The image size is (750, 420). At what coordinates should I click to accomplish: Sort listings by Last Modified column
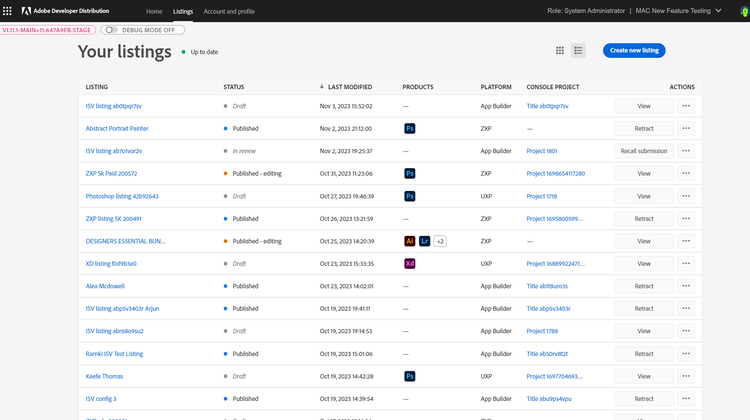tap(349, 87)
